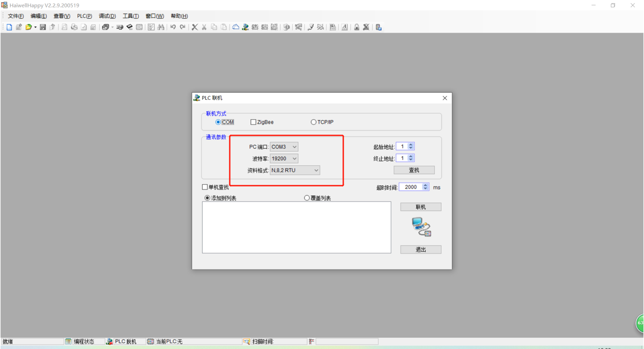Click the toolbar icon with underlined letter A
This screenshot has width=644, height=349.
click(x=344, y=27)
